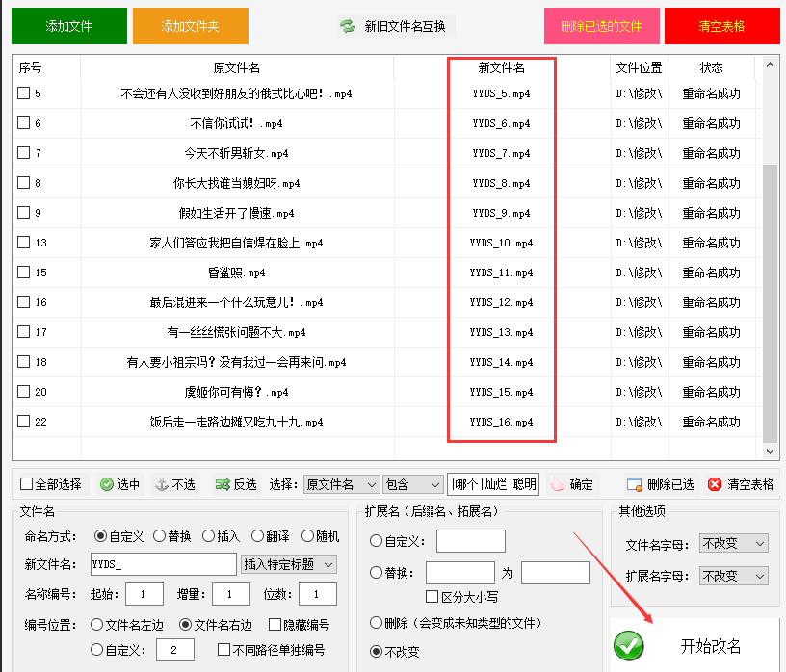786x672 pixels.
Task: Click the keyword filter field 哪个|灿烂|聪明
Action: (493, 484)
